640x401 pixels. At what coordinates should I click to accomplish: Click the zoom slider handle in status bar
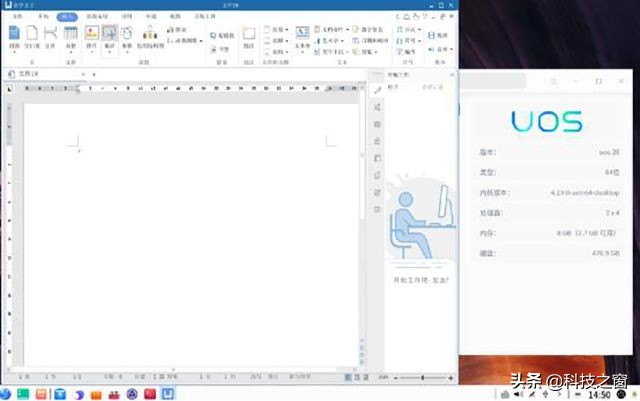(422, 378)
